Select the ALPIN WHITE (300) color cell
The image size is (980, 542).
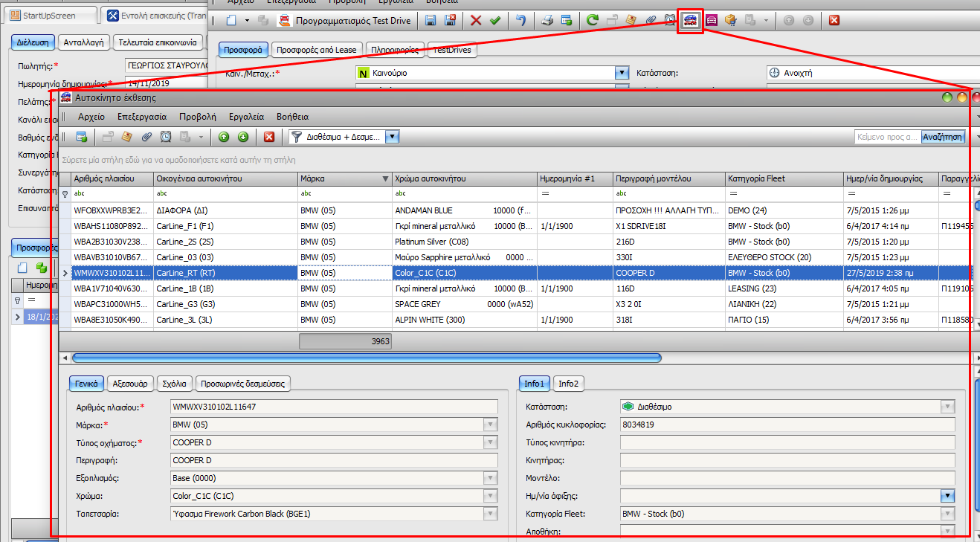pos(464,320)
